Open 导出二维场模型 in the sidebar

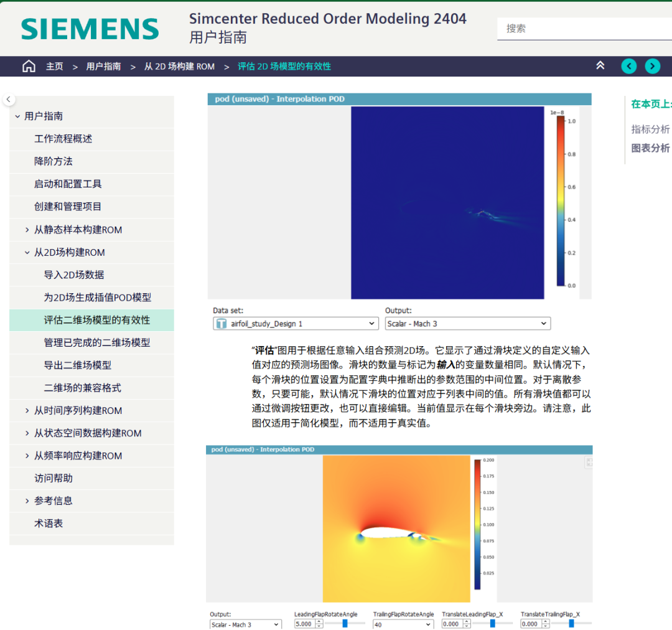78,365
